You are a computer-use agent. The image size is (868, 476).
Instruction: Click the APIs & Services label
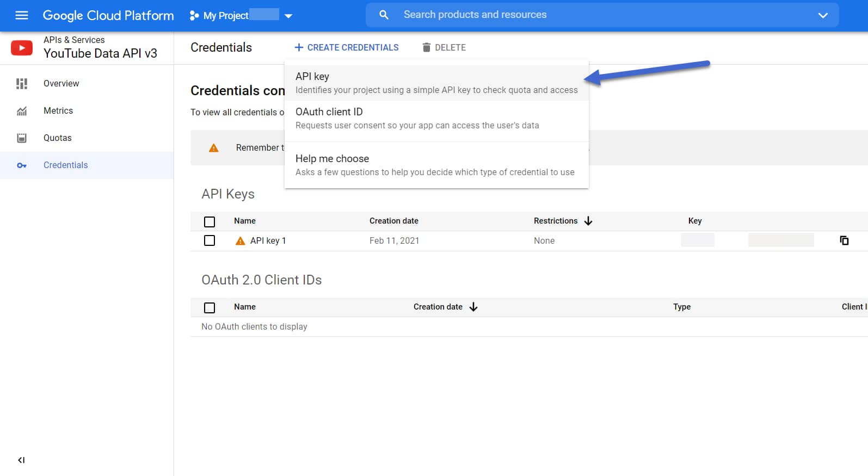tap(74, 40)
